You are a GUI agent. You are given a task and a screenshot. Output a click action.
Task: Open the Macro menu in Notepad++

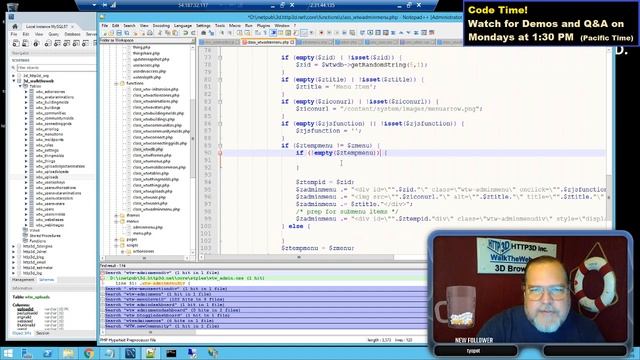click(235, 26)
